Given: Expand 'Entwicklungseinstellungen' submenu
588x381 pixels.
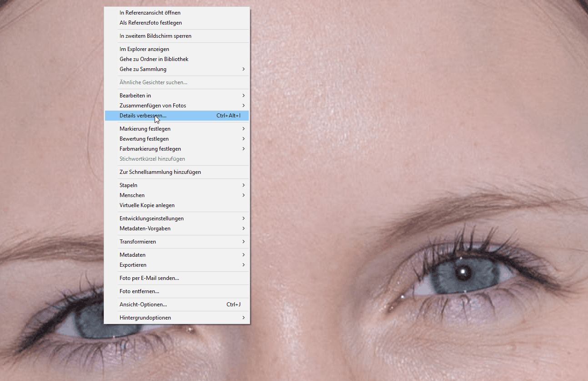Looking at the screenshot, I should (151, 218).
